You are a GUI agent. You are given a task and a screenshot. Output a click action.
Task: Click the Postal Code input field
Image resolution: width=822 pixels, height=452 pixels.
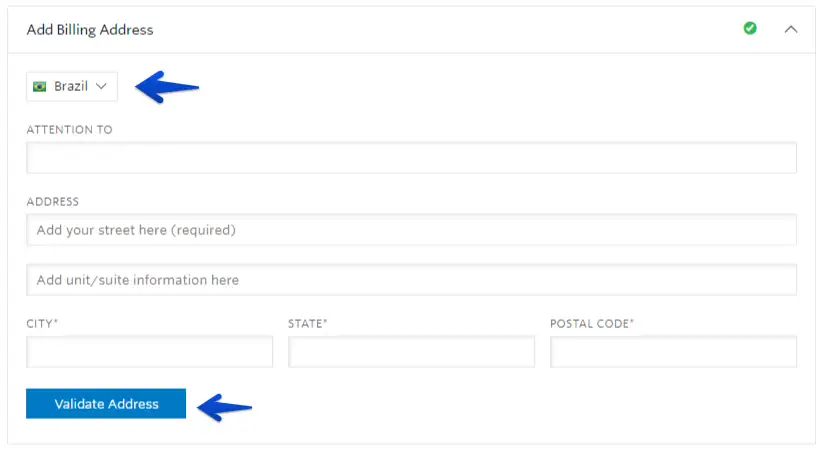pyautogui.click(x=673, y=352)
